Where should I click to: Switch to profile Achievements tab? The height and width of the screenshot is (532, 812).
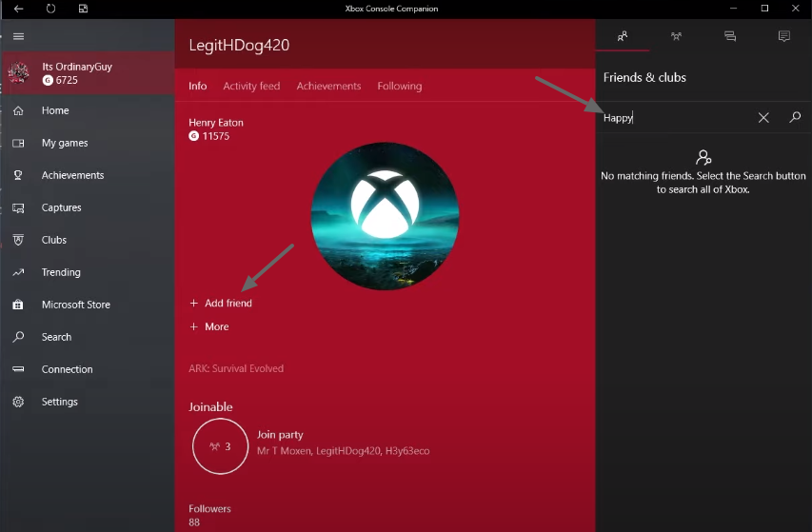(x=328, y=86)
